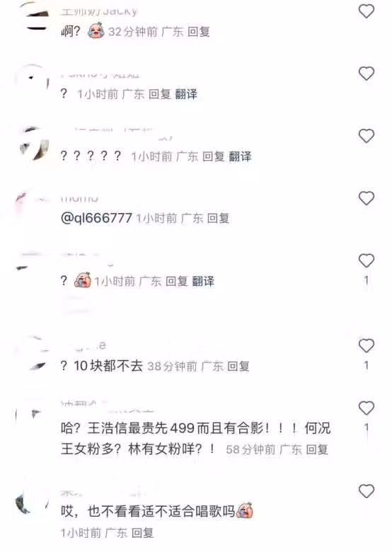Reply to the "10块都不去" comment
The width and height of the screenshot is (392, 552).
(x=238, y=367)
